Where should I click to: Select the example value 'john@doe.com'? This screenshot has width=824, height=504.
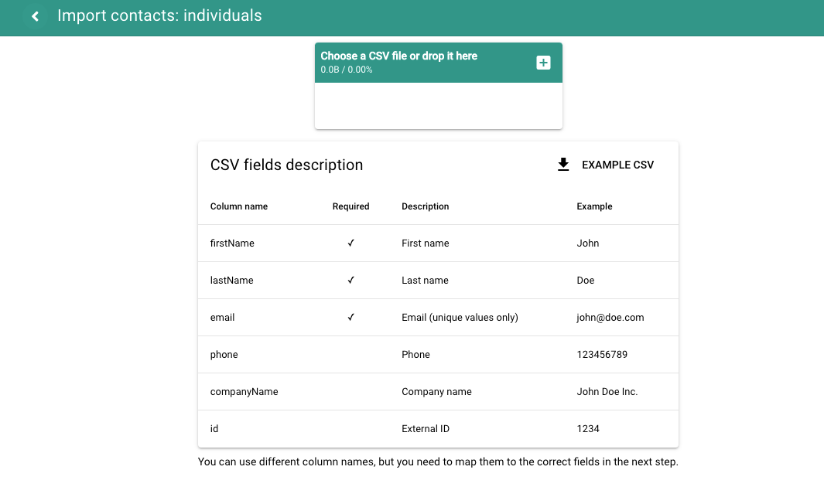click(x=610, y=318)
